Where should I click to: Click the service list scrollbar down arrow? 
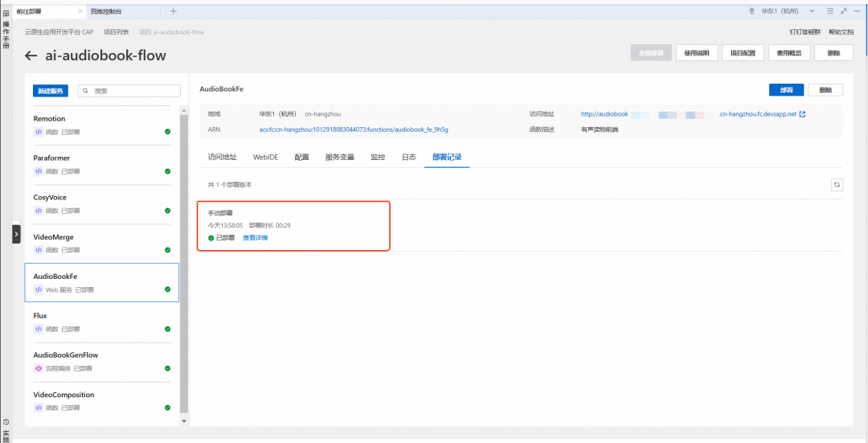click(x=184, y=420)
